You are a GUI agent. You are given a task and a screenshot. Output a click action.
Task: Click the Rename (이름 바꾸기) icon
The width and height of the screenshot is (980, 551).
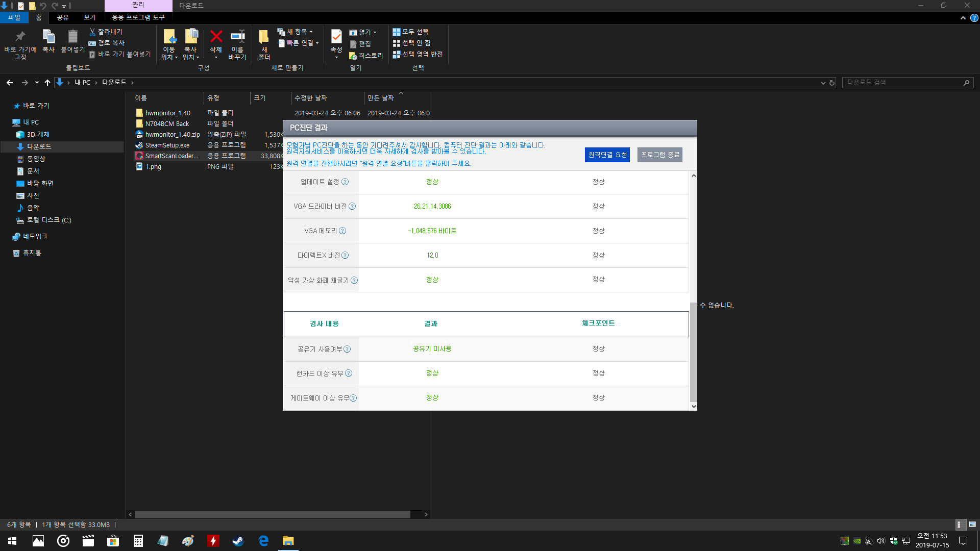point(237,37)
